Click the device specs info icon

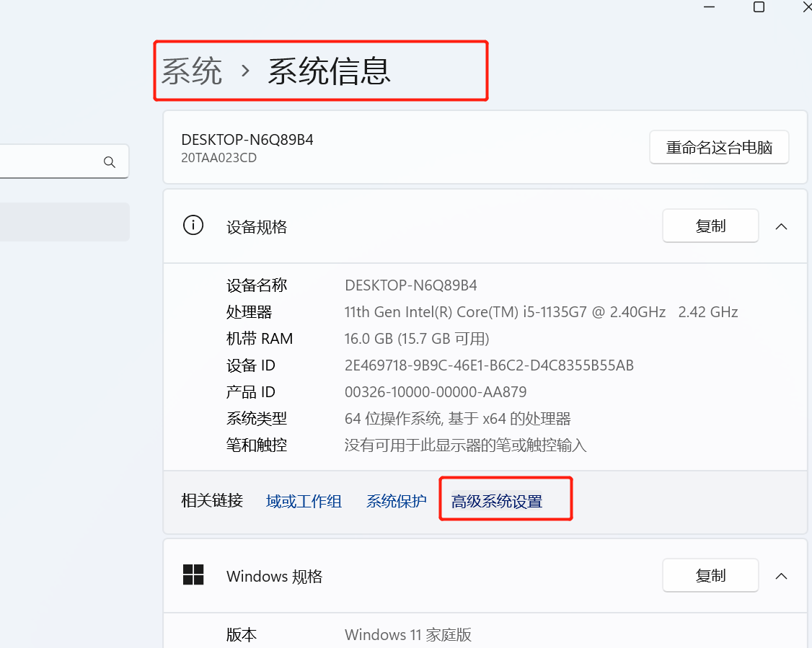tap(193, 225)
